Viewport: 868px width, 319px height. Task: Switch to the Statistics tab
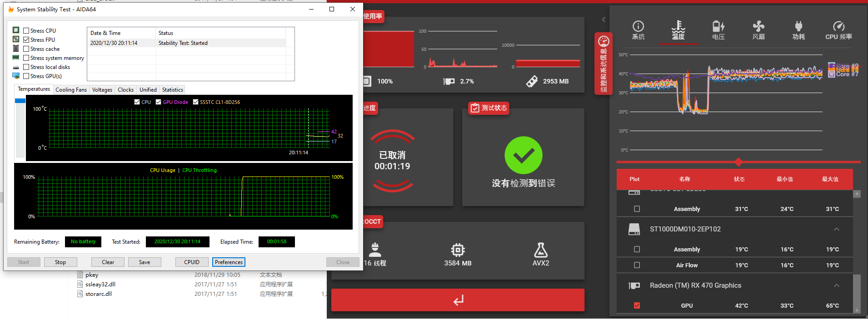click(x=172, y=90)
